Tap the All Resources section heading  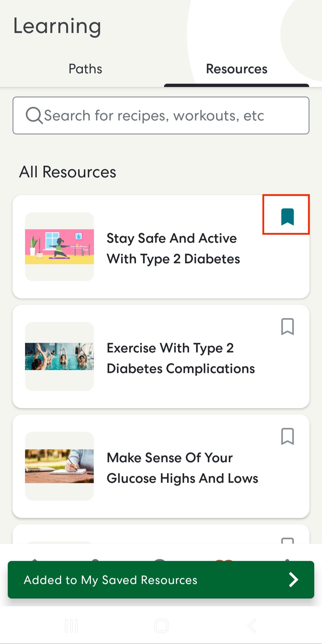click(68, 172)
